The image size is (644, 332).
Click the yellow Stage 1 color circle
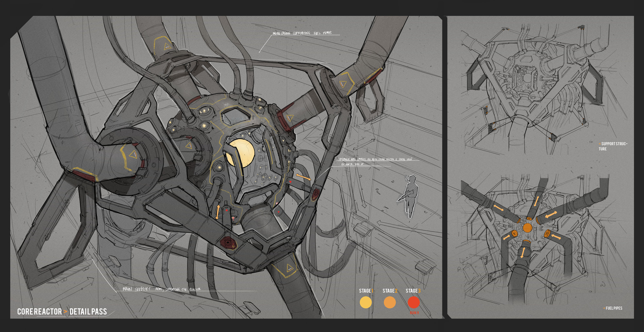pos(366,302)
